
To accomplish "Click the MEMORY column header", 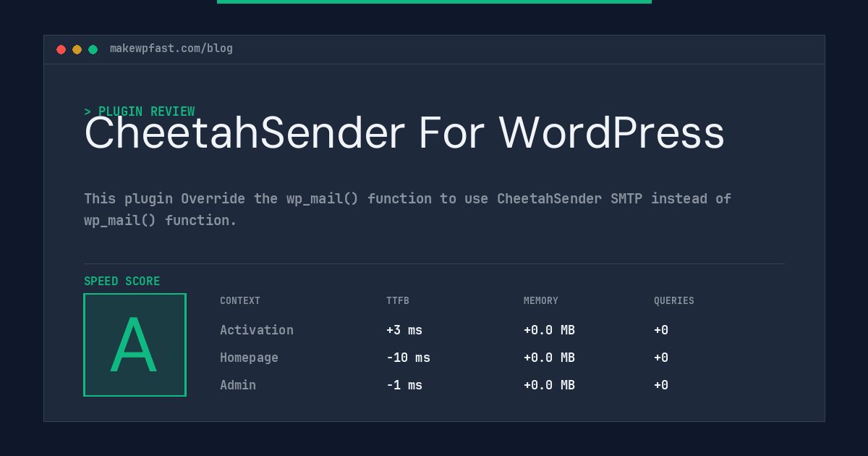I will (541, 301).
